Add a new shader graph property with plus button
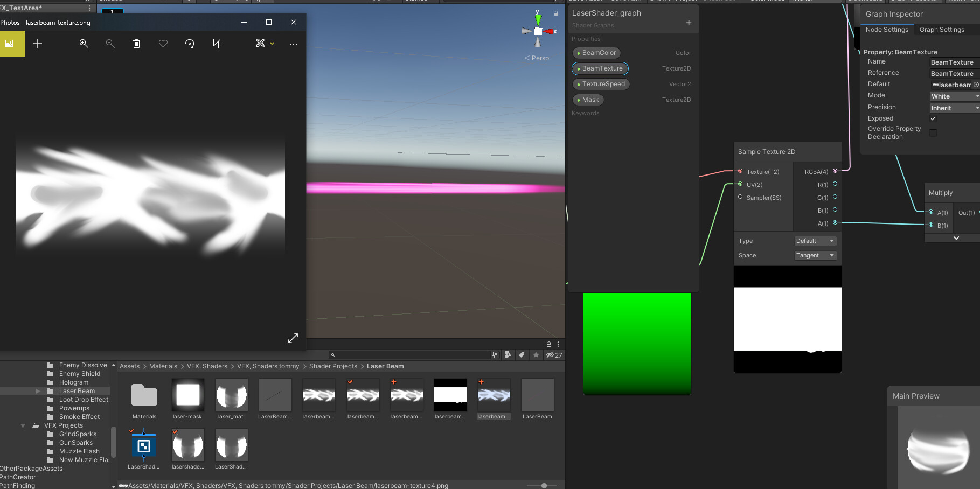The width and height of the screenshot is (980, 489). 689,23
